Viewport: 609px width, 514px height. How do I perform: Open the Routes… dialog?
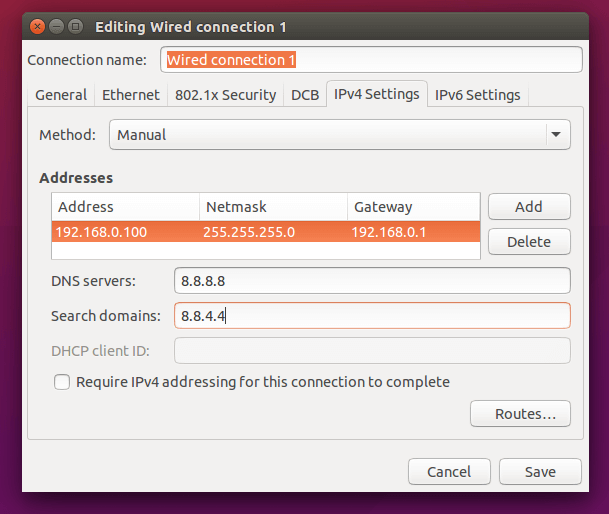[519, 414]
